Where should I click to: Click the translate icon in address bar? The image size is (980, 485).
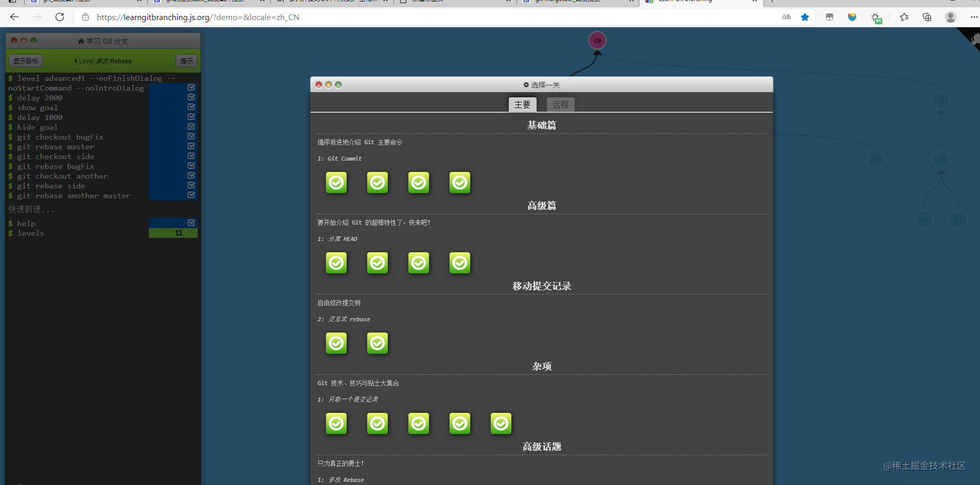[786, 17]
